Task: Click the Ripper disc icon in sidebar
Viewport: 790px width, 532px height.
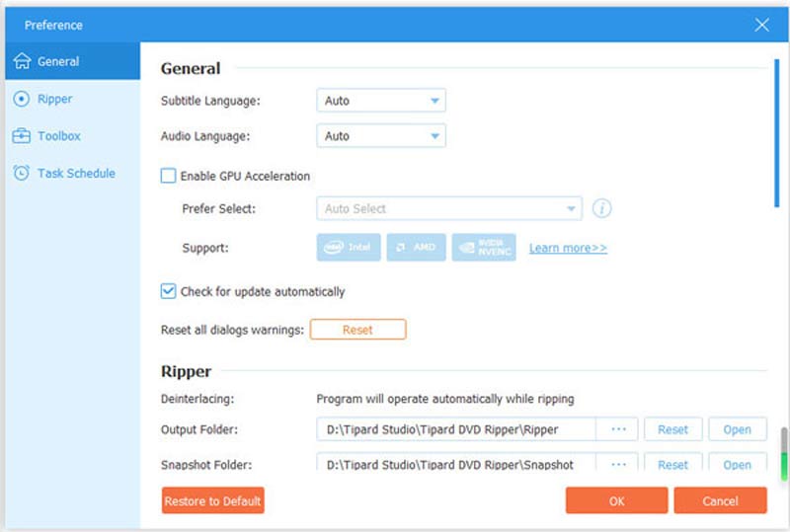Action: pos(21,99)
